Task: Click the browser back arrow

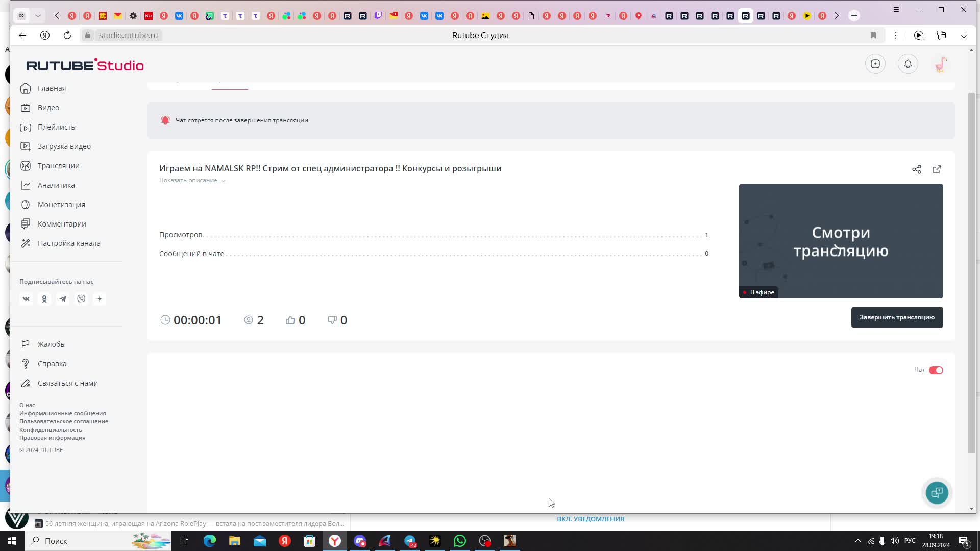Action: click(22, 35)
